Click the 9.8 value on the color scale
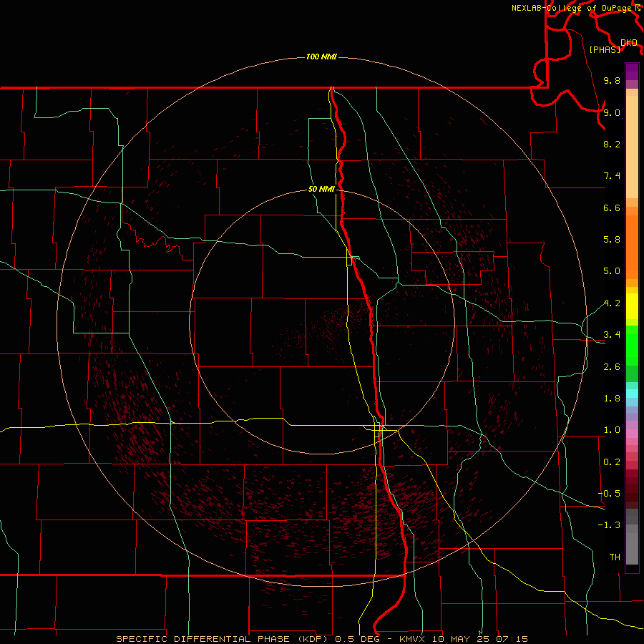Image resolution: width=644 pixels, height=644 pixels. point(612,80)
